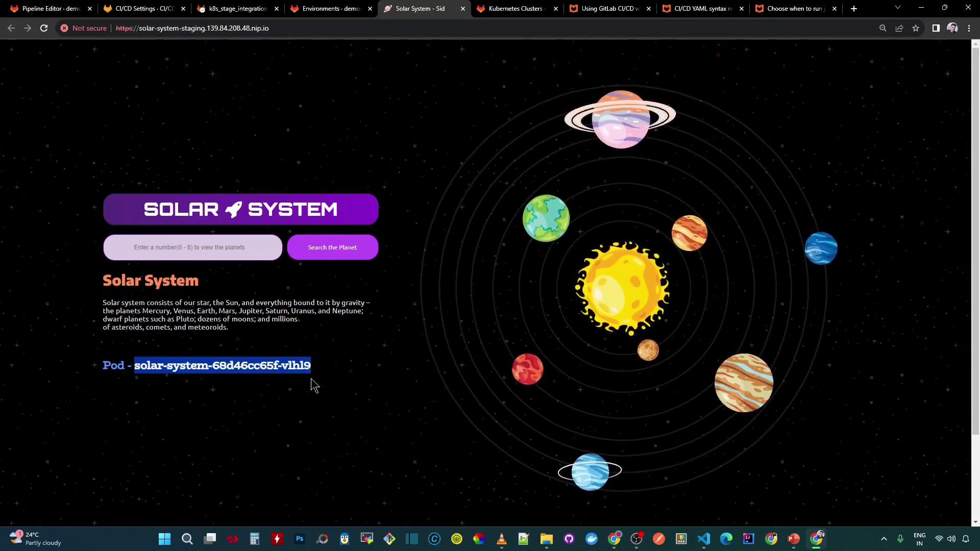Click the Not secure site info badge
Screen dimensions: 980x551
tap(84, 28)
